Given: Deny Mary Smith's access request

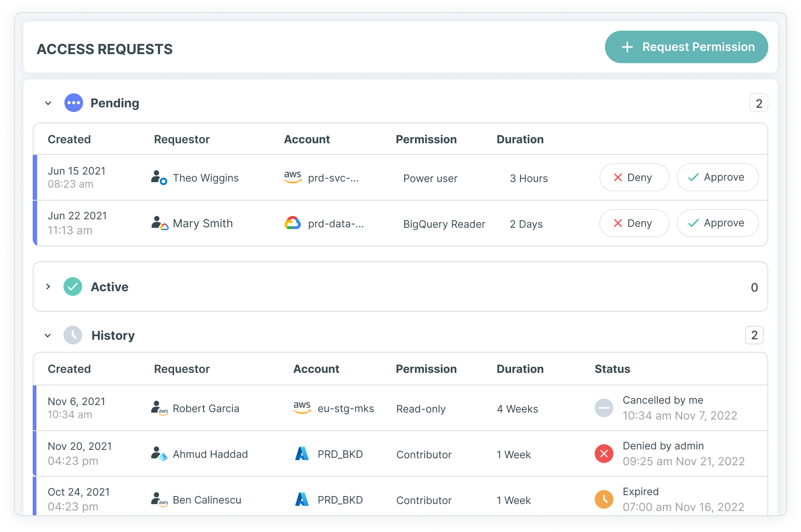Looking at the screenshot, I should pos(633,224).
